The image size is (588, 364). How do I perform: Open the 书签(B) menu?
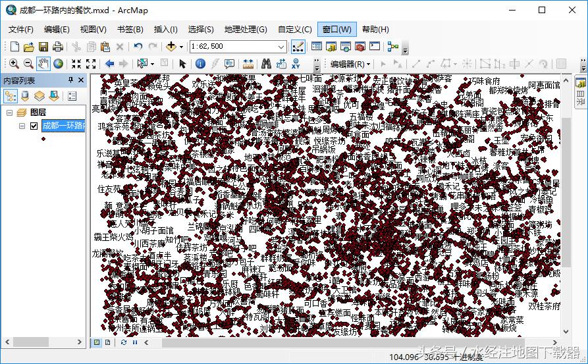click(x=130, y=30)
